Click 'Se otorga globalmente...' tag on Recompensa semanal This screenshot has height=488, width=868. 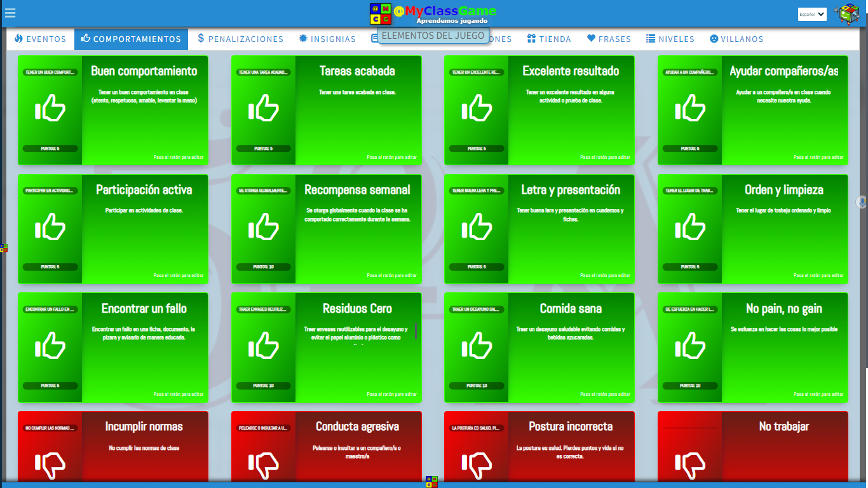(x=264, y=191)
